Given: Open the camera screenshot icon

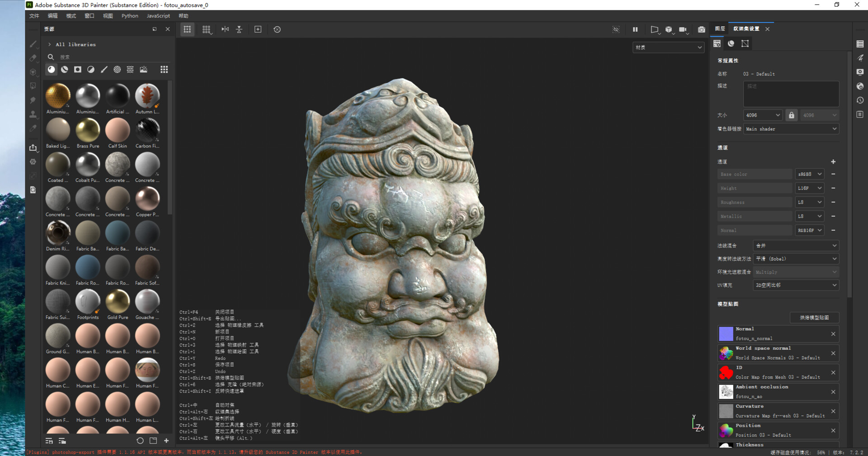Looking at the screenshot, I should click(x=701, y=29).
